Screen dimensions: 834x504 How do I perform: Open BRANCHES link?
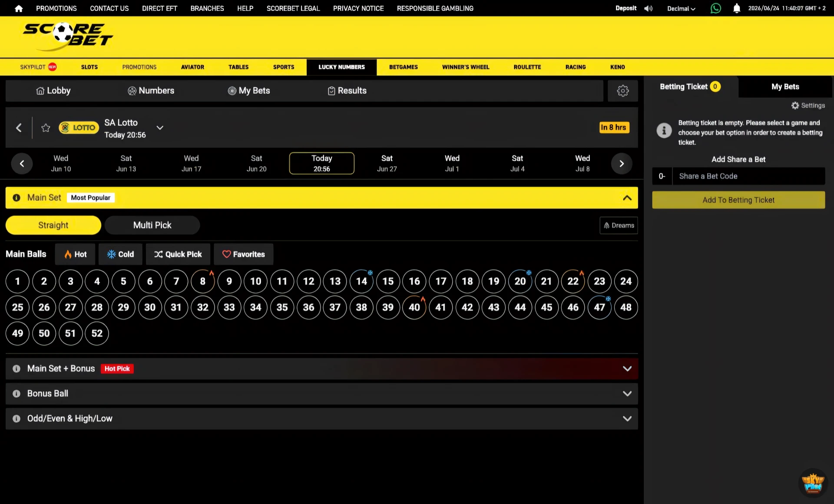click(207, 8)
